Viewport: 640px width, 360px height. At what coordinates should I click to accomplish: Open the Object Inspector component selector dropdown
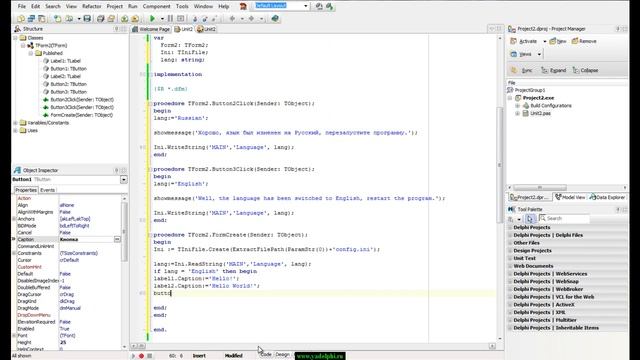(124, 180)
